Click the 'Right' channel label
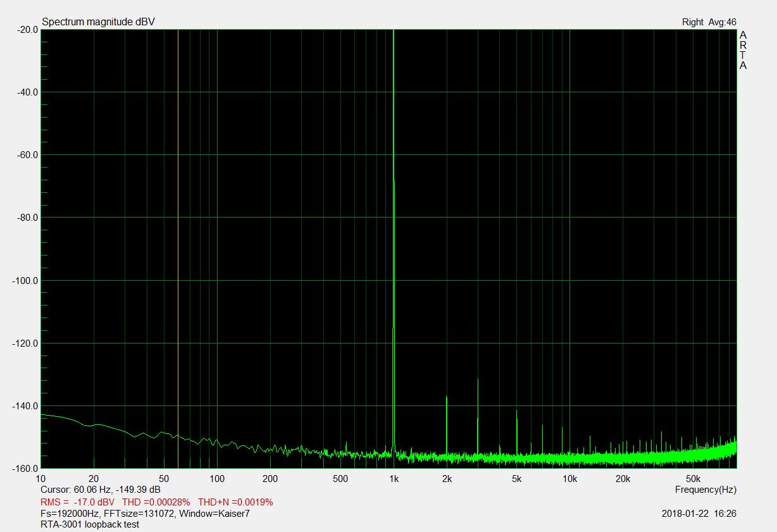This screenshot has width=777, height=532. (692, 22)
